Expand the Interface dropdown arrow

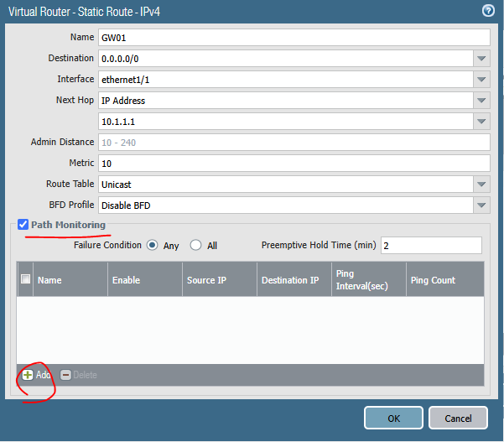tap(481, 80)
